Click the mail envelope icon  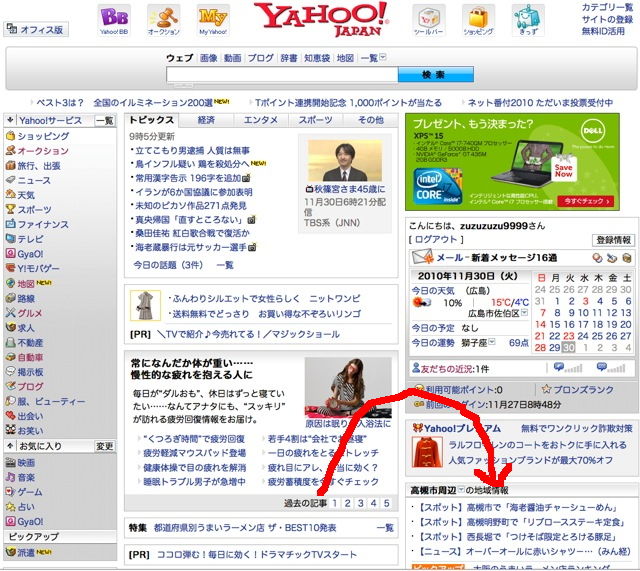(422, 258)
